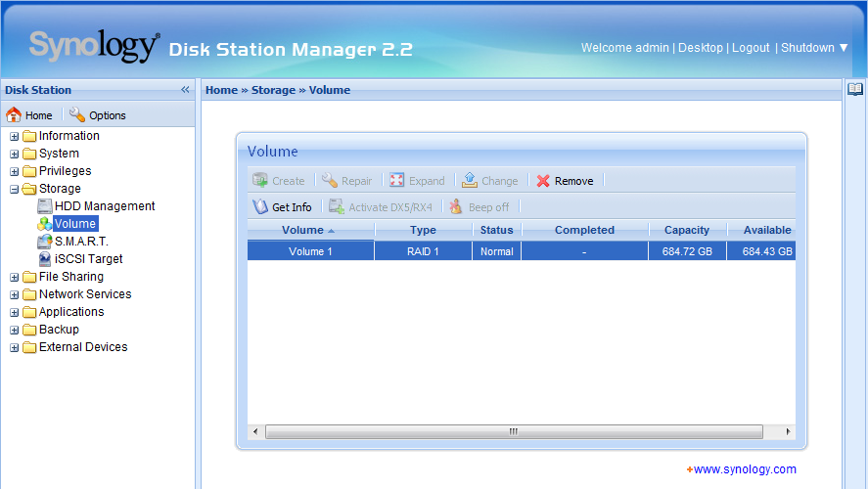
Task: Expand the Network Services tree node
Action: [x=15, y=295]
